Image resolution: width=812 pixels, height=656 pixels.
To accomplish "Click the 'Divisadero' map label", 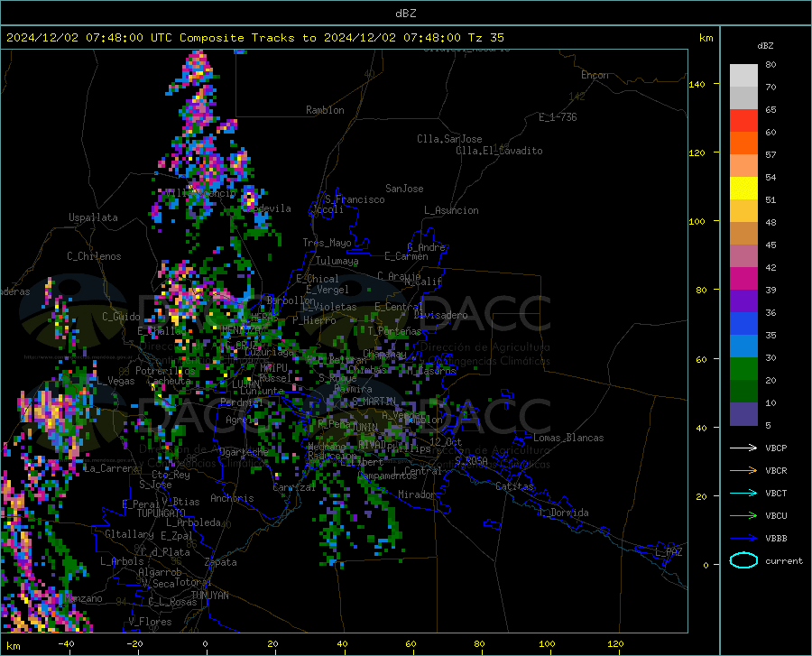I will [x=440, y=315].
